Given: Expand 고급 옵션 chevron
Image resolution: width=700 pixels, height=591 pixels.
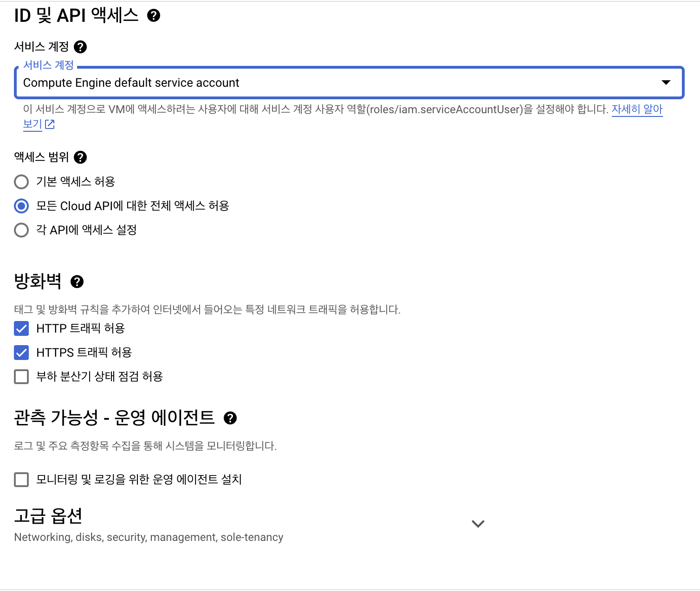Looking at the screenshot, I should click(478, 524).
